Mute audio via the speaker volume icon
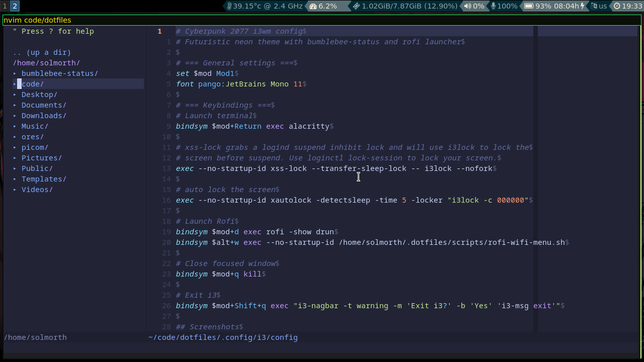644x362 pixels. click(x=467, y=6)
